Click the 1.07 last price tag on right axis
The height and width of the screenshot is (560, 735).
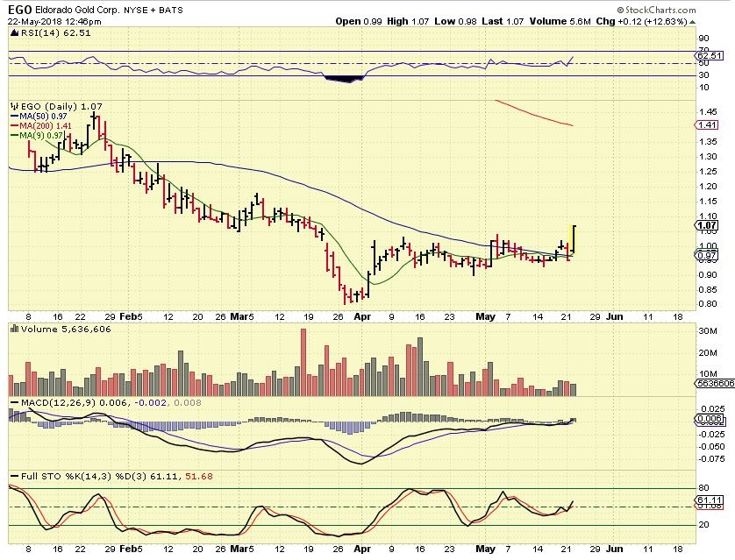click(x=706, y=225)
